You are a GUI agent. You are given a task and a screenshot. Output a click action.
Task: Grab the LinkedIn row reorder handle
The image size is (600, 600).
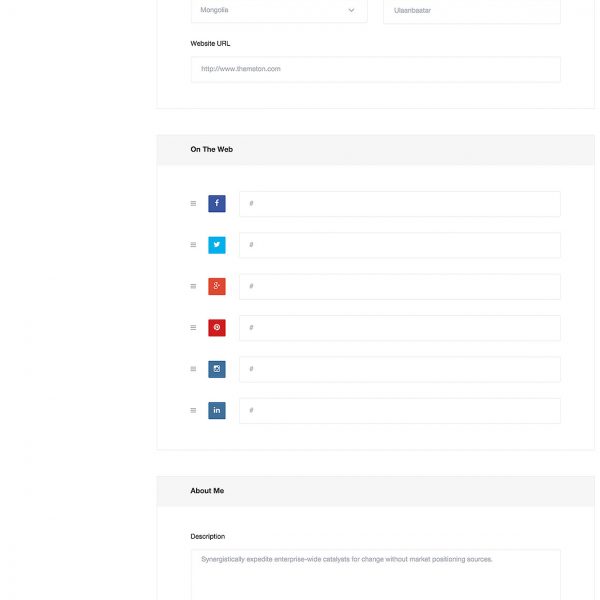tap(193, 410)
